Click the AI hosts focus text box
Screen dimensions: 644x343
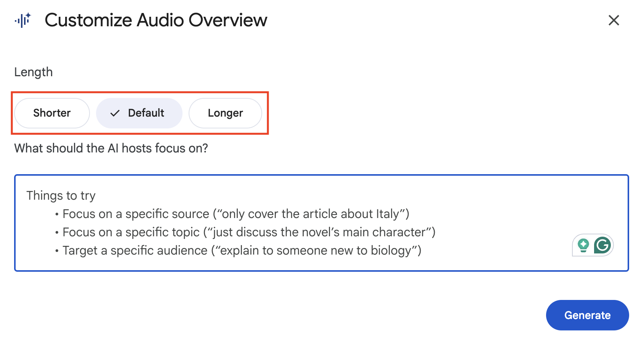click(321, 223)
